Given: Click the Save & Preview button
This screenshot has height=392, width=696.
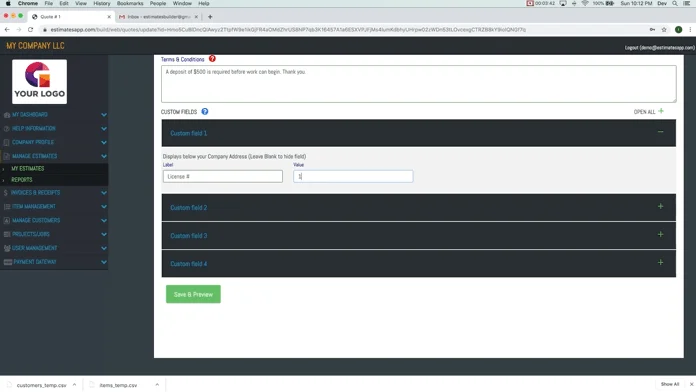Looking at the screenshot, I should click(193, 294).
